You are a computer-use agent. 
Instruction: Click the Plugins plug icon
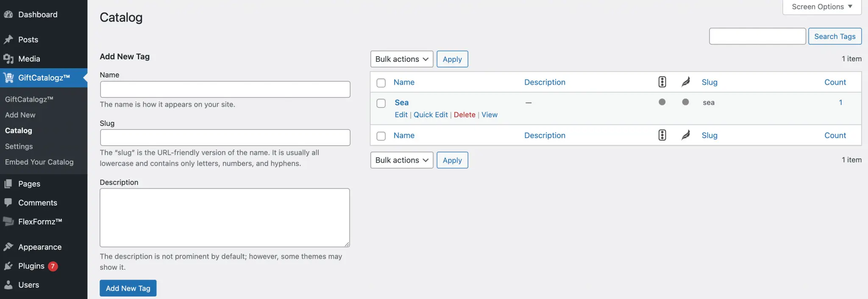[x=8, y=266]
